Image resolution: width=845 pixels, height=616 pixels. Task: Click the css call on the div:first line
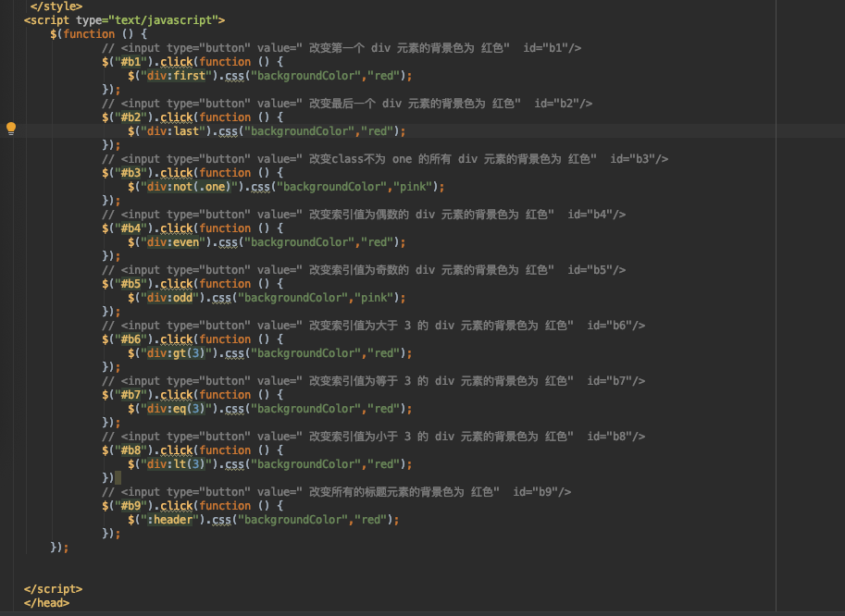point(235,76)
